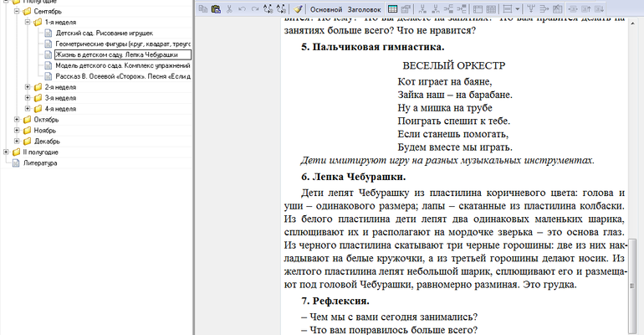644x335 pixels.
Task: Click the Cut scissors icon
Action: pyautogui.click(x=230, y=8)
